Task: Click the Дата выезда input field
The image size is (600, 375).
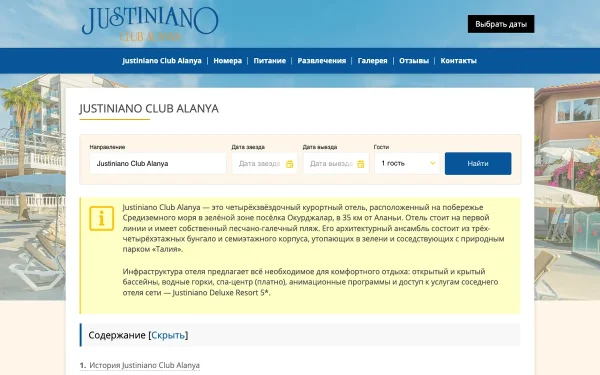Action: click(336, 163)
